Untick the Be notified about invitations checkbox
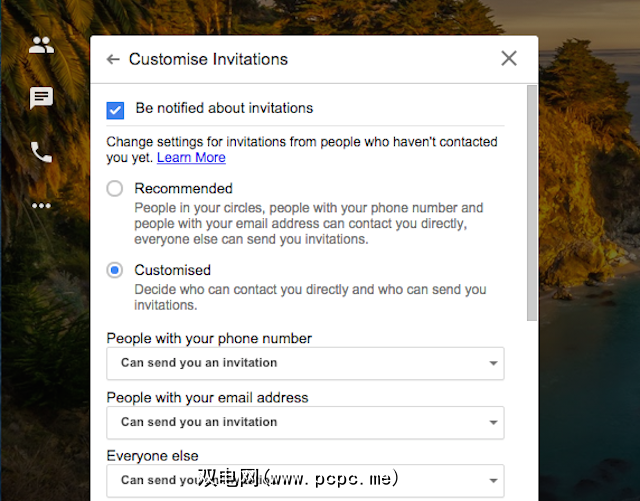 point(116,109)
